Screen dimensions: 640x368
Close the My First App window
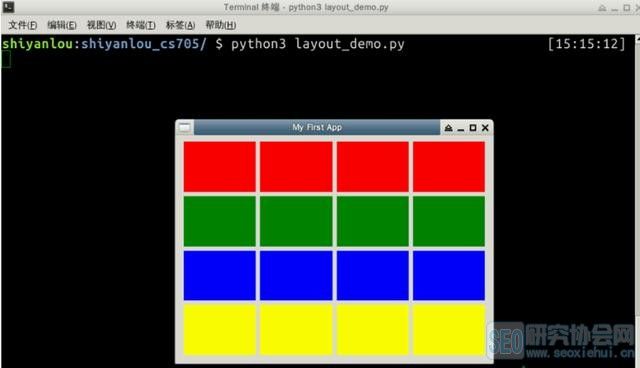(x=485, y=128)
